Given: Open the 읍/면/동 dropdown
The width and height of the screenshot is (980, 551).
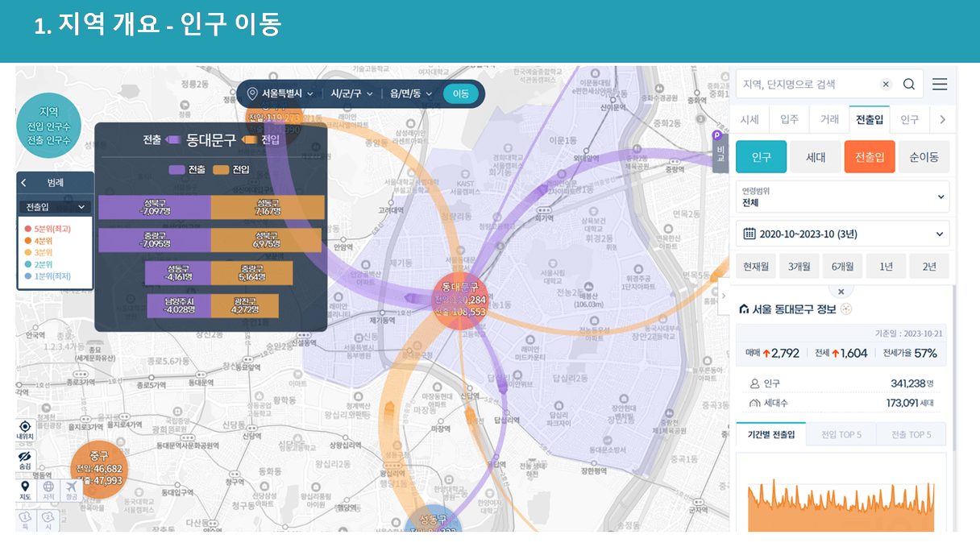Looking at the screenshot, I should coord(411,94).
